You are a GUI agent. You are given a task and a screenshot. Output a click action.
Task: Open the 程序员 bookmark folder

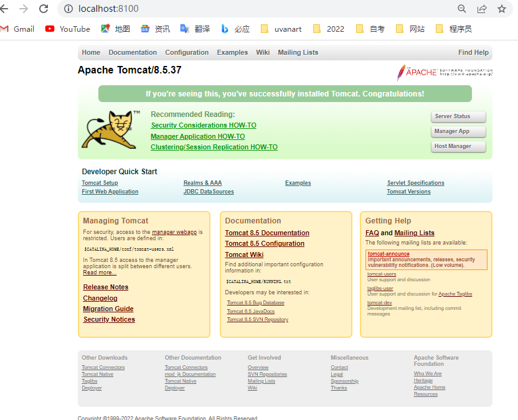coord(454,29)
